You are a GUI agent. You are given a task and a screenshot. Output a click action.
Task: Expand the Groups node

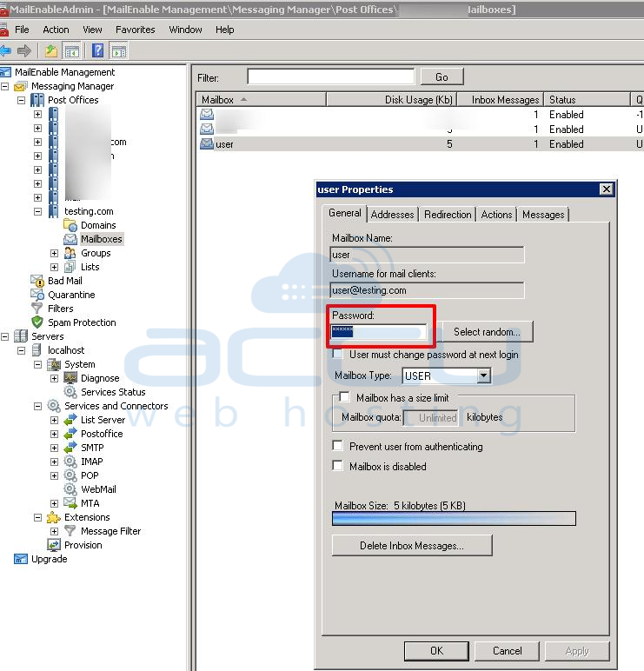point(55,253)
